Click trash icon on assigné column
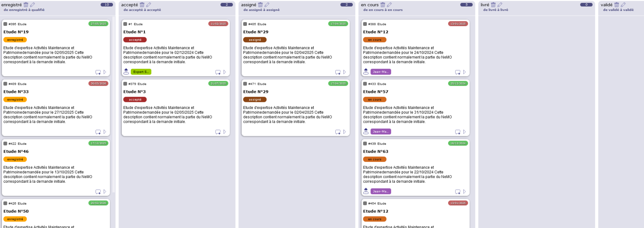Viewport: 644px width, 228px height. [260, 5]
